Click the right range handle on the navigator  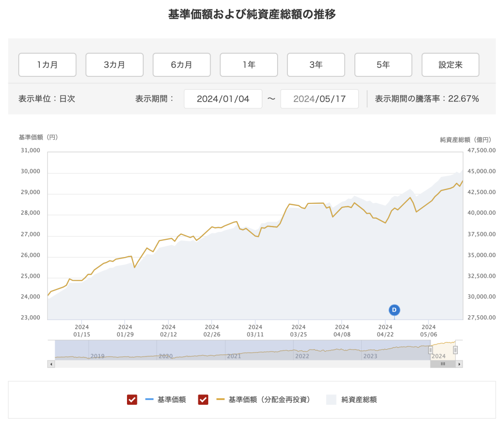point(455,350)
